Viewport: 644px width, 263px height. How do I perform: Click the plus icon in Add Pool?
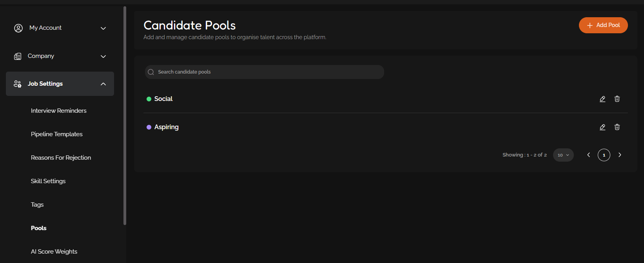pyautogui.click(x=590, y=25)
